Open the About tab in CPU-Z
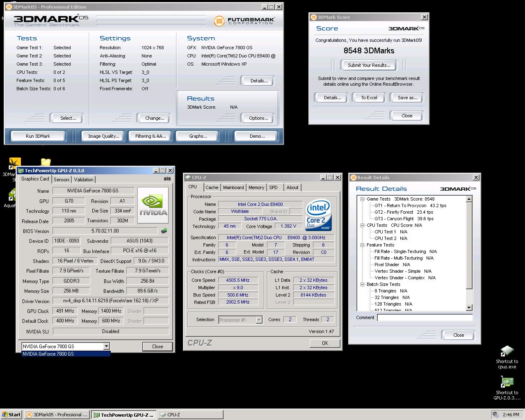525x420 pixels. 292,187
